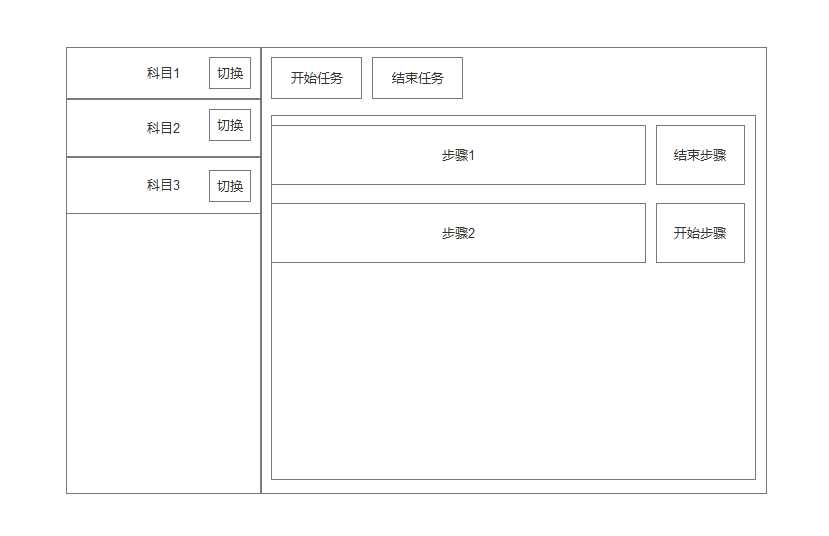The width and height of the screenshot is (829, 536).
Task: Start the task with 开始任务
Action: tap(316, 78)
